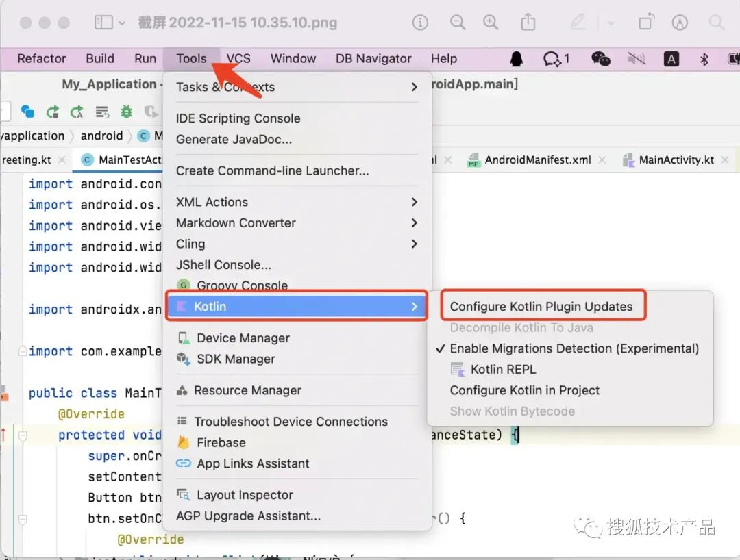
Task: Expand the XML Actions submenu arrow
Action: [x=414, y=202]
